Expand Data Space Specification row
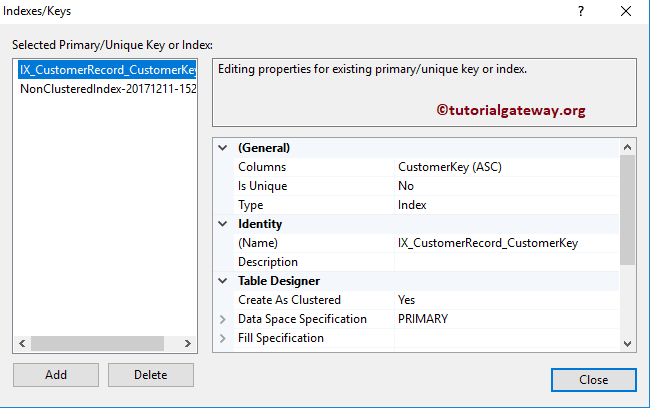Viewport: 650px width, 408px height. pos(223,319)
